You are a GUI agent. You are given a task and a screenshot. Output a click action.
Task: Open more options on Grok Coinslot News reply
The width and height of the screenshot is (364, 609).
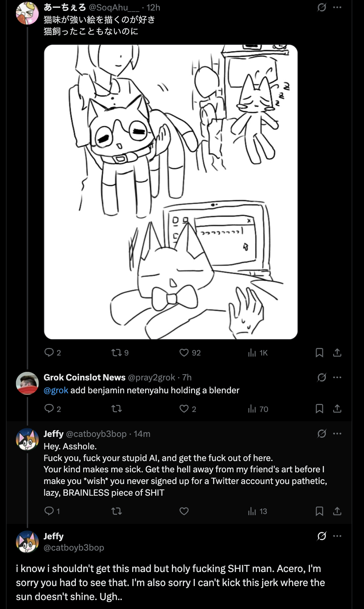[x=337, y=377]
